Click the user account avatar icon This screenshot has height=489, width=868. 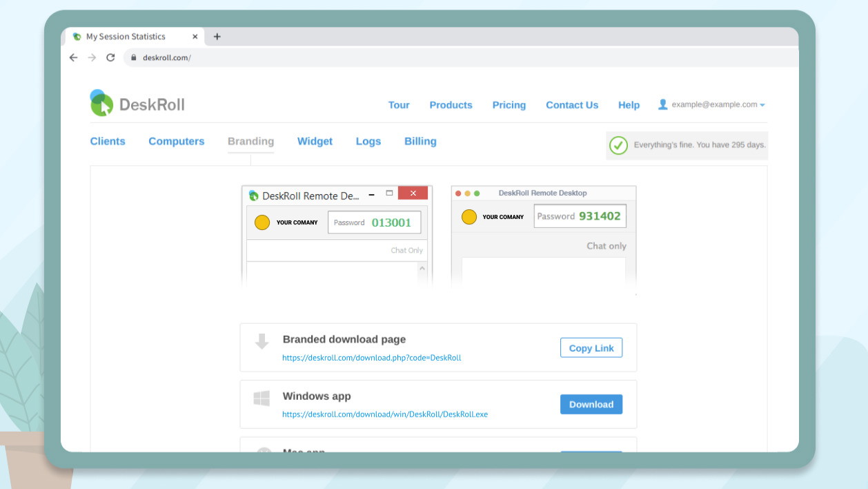[x=662, y=104]
